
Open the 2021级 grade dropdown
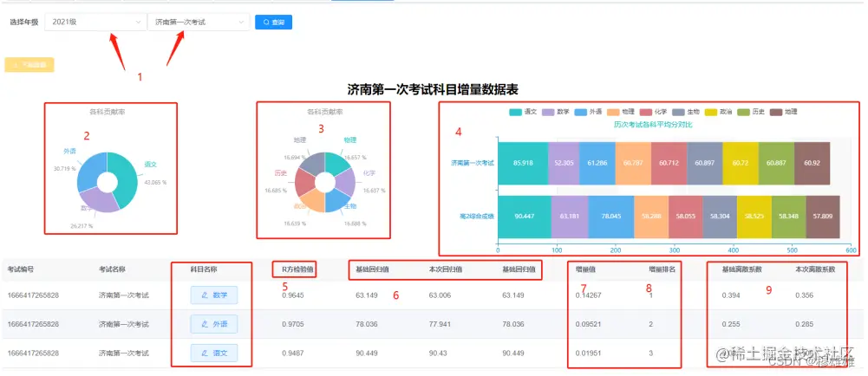(95, 23)
